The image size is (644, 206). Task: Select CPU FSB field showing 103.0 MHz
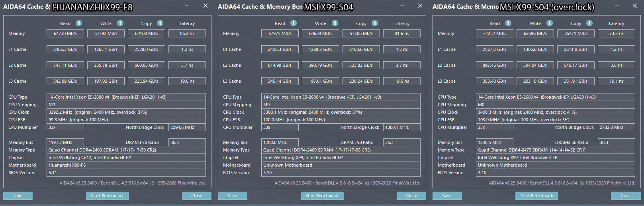556,120
